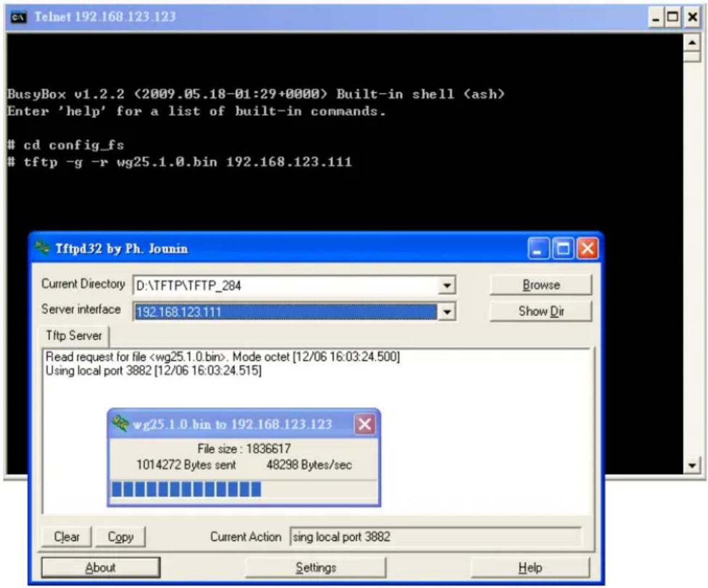The height and width of the screenshot is (588, 708).
Task: Minimize the Telnet window
Action: coord(656,17)
